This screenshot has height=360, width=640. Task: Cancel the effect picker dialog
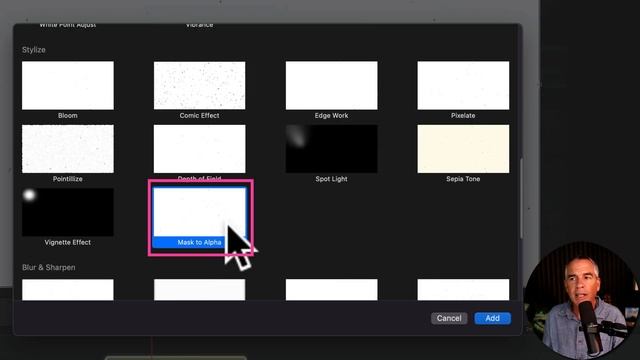tap(449, 318)
